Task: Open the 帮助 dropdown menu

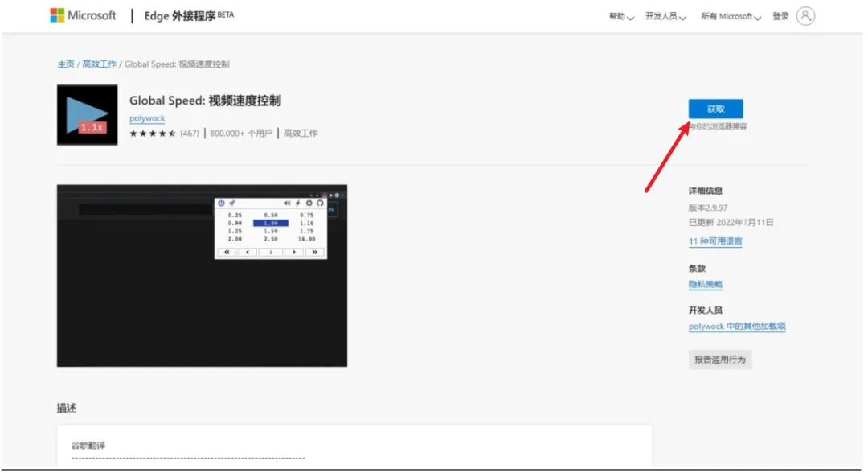Action: coord(621,17)
